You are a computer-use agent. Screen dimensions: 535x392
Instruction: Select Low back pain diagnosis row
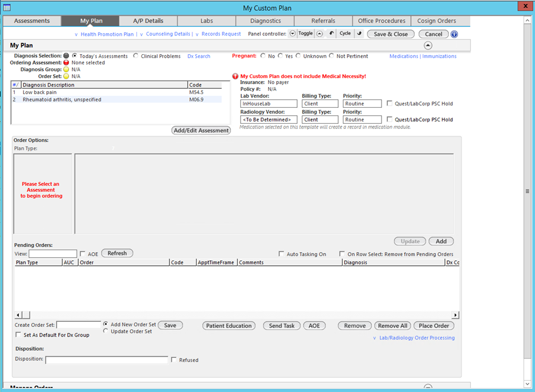pos(117,92)
